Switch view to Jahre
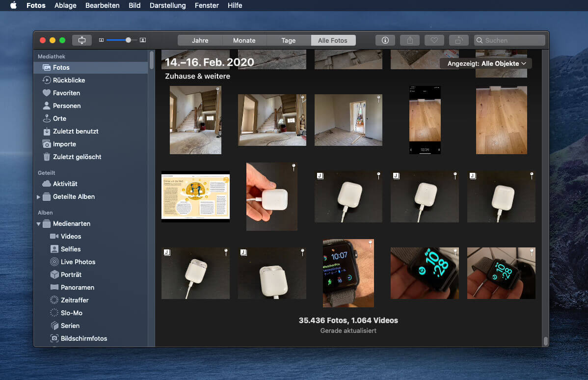 pos(200,40)
